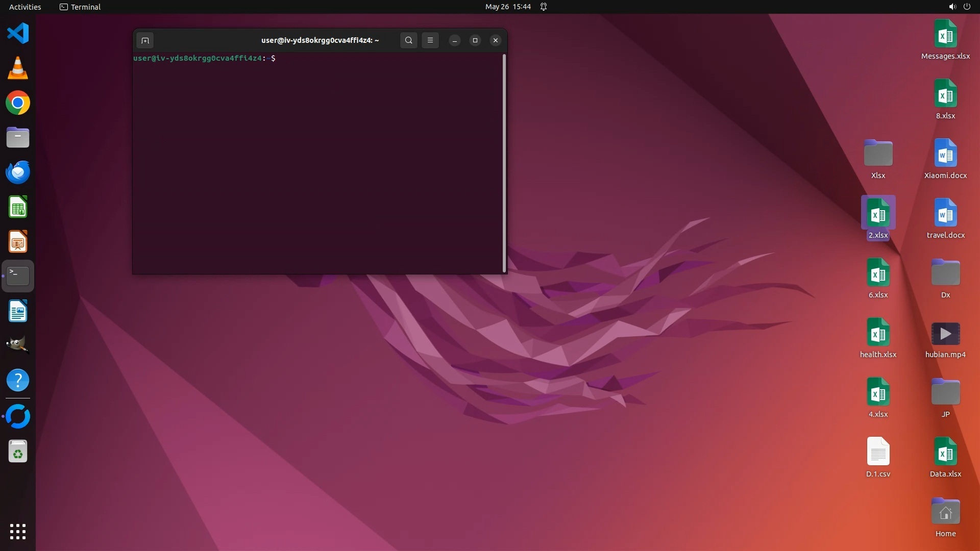Open system menu via volume icon
The image size is (980, 551).
pyautogui.click(x=952, y=7)
